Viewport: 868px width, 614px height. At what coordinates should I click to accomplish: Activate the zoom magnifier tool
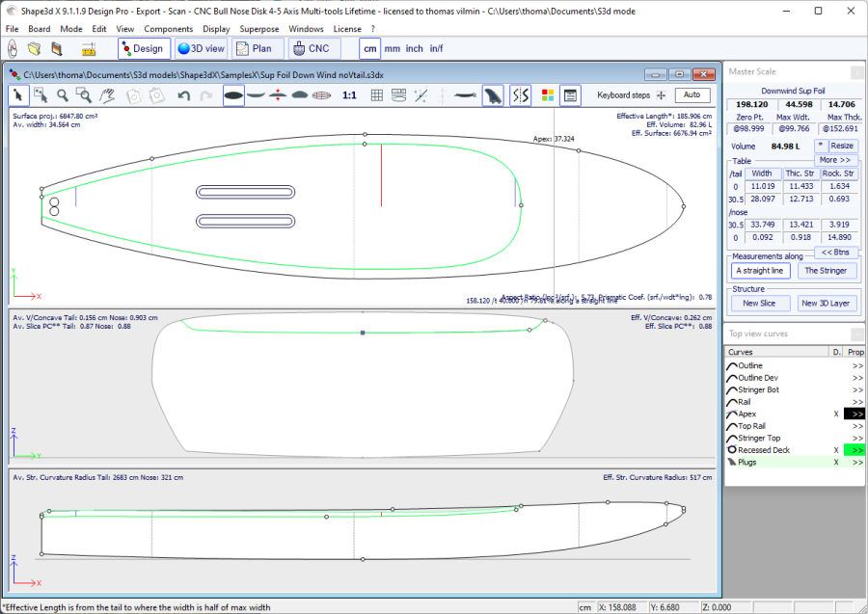pyautogui.click(x=63, y=95)
